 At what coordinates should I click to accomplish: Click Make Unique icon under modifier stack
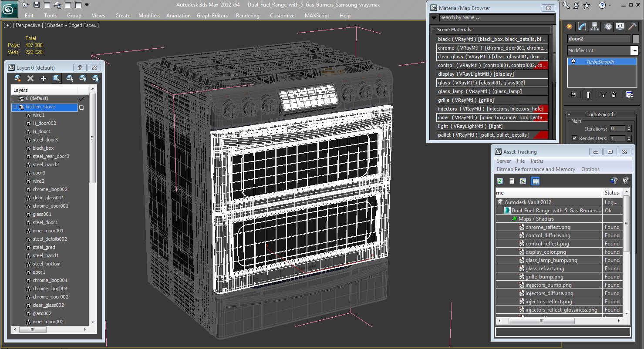603,94
